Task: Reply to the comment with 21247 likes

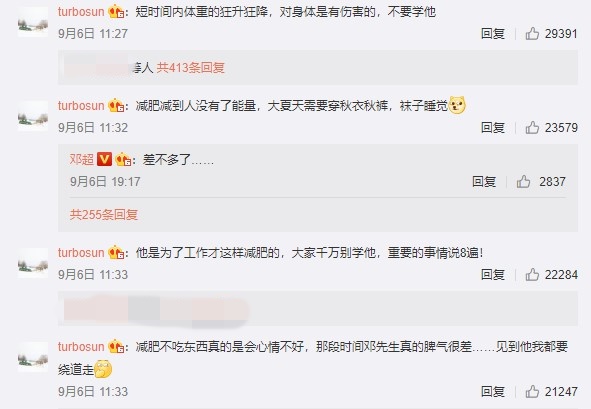Action: (x=493, y=392)
